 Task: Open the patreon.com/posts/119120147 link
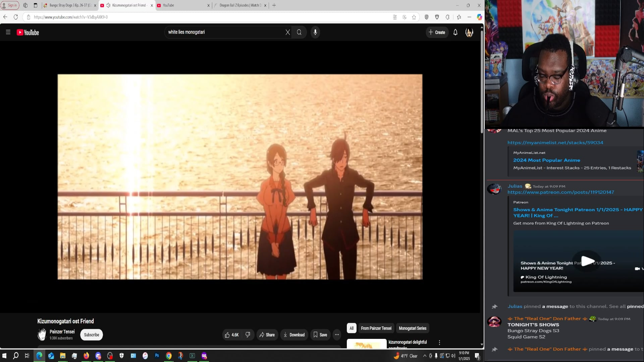pos(560,192)
